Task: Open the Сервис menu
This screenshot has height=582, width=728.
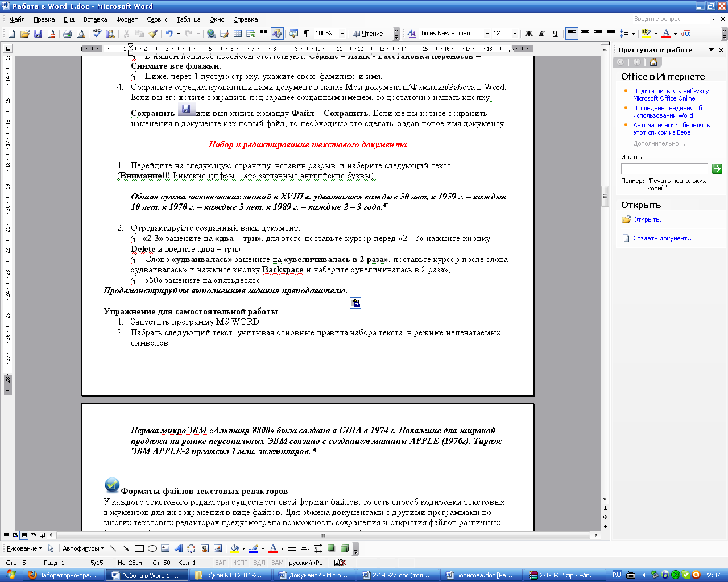Action: pyautogui.click(x=157, y=19)
